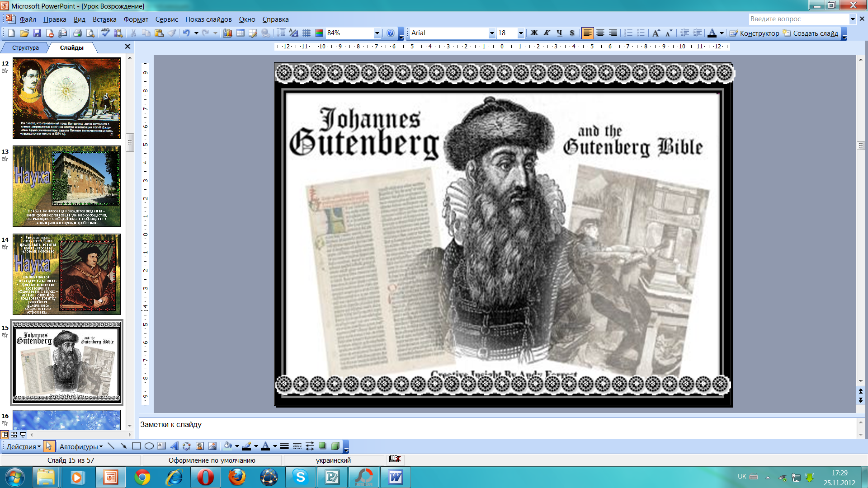
Task: Open the Показ слайдов menu
Action: [x=208, y=19]
